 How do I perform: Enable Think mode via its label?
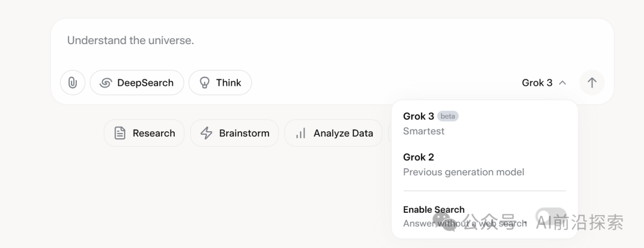click(x=228, y=83)
